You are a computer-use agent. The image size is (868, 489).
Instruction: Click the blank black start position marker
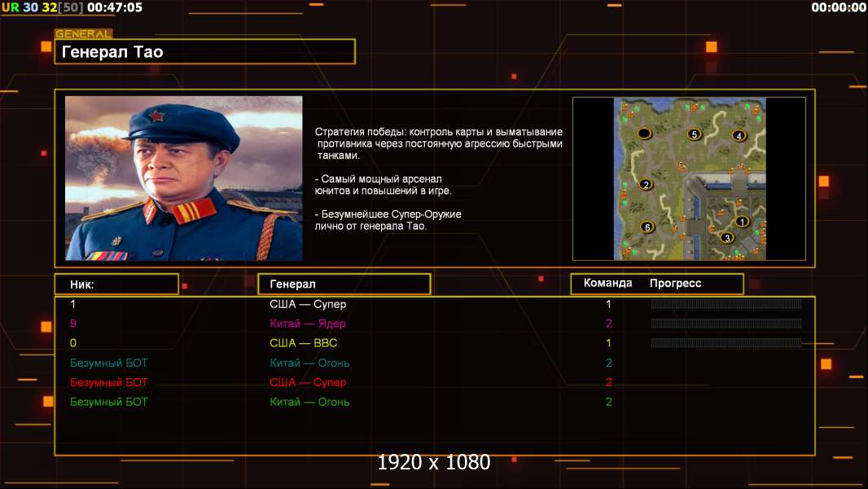(x=644, y=133)
